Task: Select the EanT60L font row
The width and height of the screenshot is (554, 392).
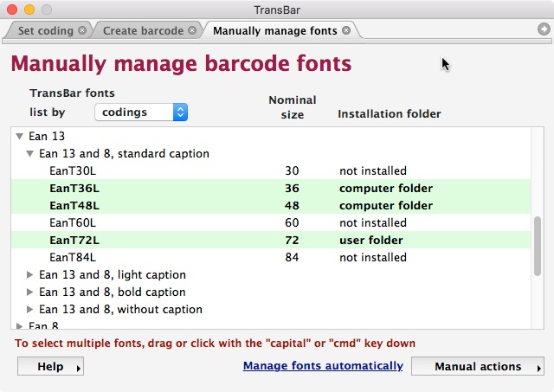Action: pyautogui.click(x=271, y=222)
